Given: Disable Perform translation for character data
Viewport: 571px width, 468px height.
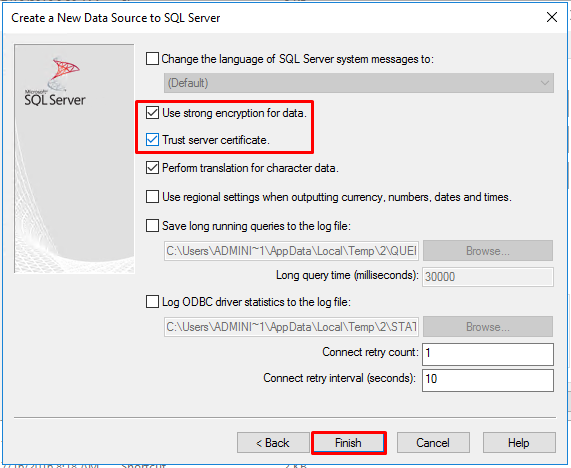Looking at the screenshot, I should point(152,168).
